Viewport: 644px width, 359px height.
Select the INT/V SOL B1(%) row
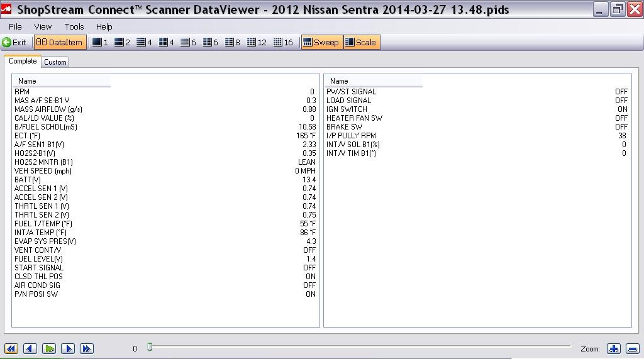477,145
